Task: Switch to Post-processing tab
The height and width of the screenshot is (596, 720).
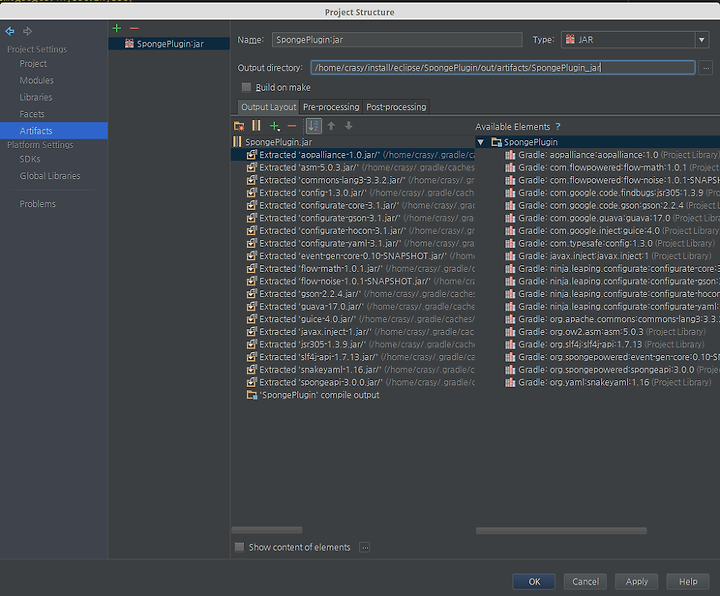Action: pyautogui.click(x=396, y=107)
